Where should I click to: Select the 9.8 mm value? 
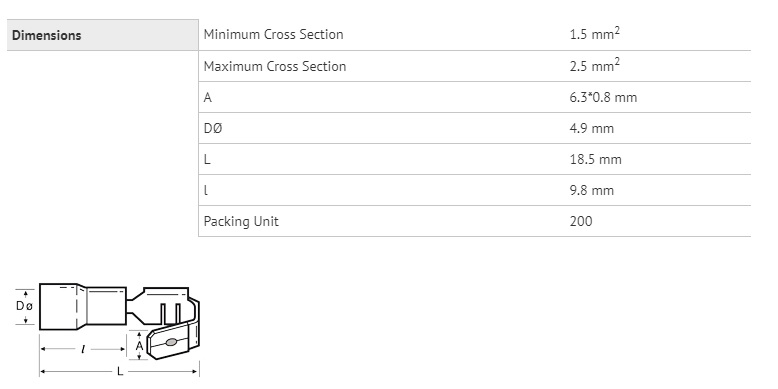tap(592, 190)
